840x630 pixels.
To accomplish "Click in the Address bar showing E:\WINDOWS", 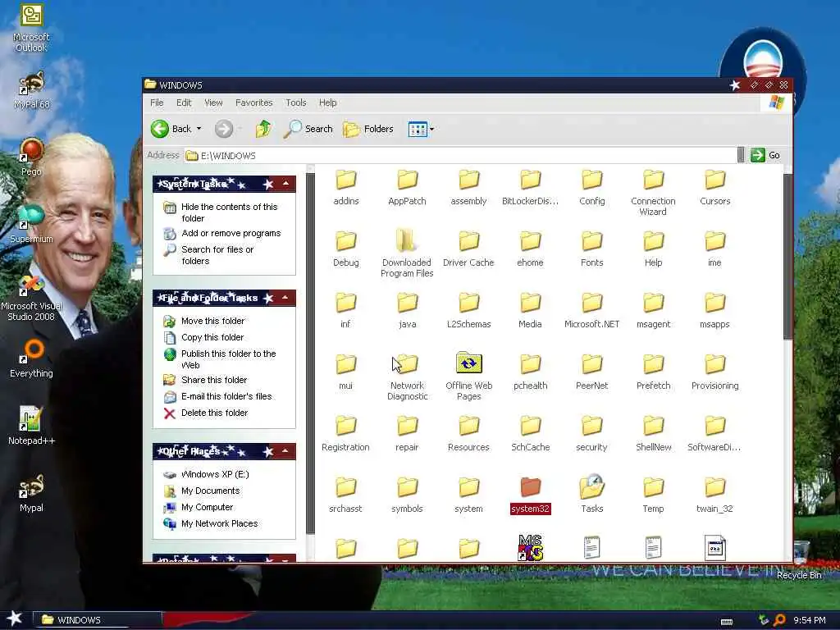I will (x=461, y=155).
